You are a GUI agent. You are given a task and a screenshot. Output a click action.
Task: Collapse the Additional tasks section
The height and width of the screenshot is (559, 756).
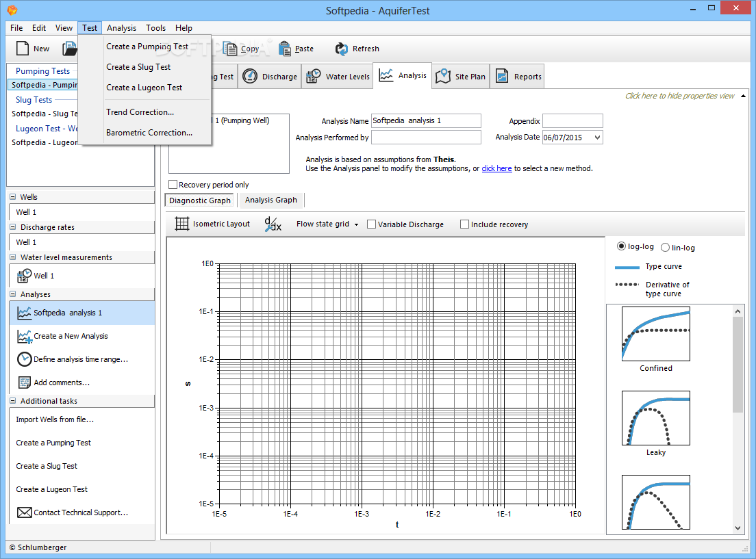(13, 400)
